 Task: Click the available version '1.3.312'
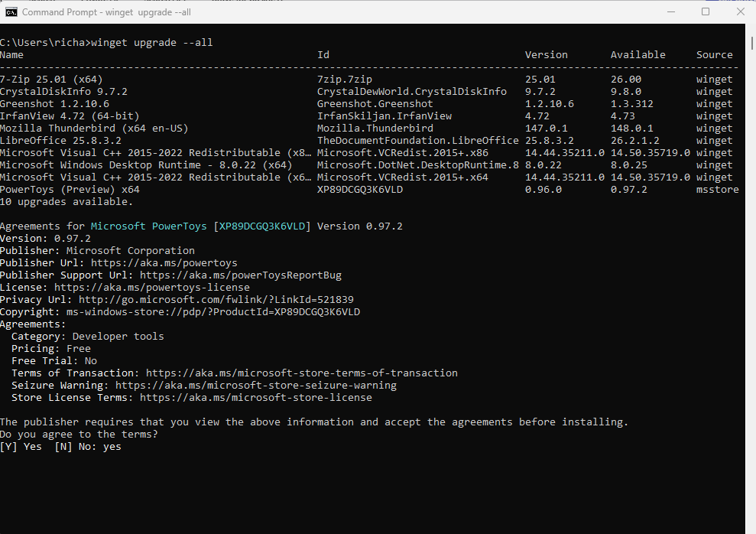(632, 104)
